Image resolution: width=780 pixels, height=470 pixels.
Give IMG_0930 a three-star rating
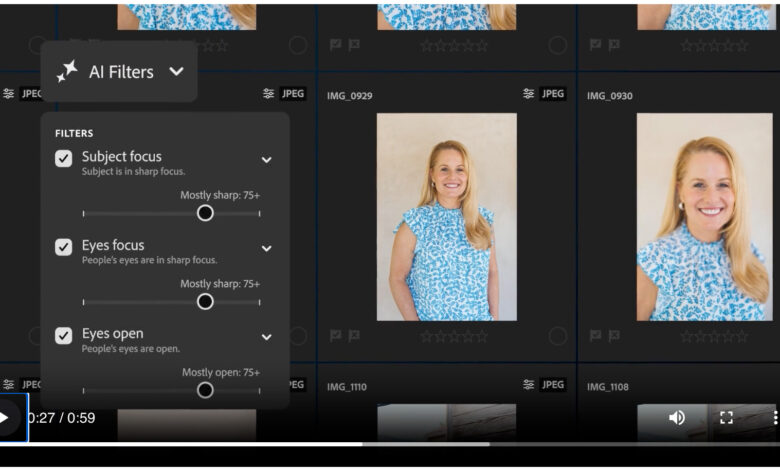click(714, 337)
